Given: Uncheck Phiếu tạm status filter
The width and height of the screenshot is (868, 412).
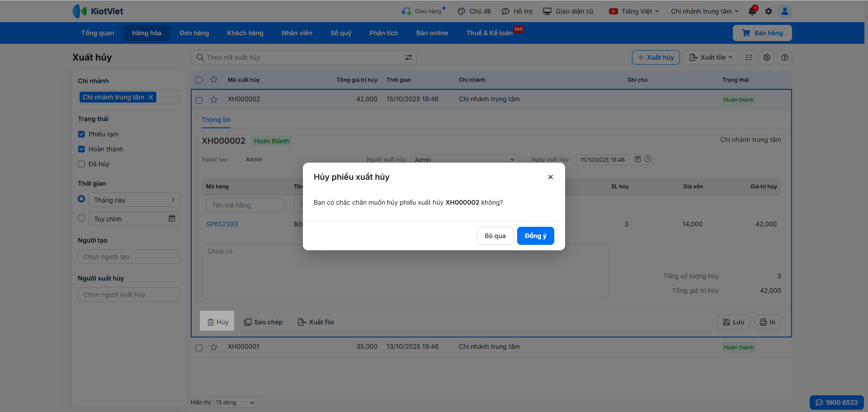Looking at the screenshot, I should coord(81,134).
